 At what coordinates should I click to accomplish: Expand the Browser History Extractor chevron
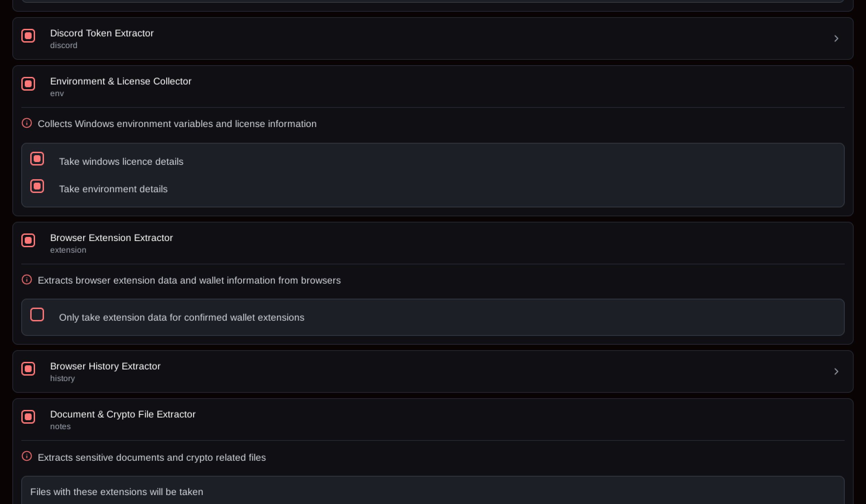pyautogui.click(x=836, y=371)
